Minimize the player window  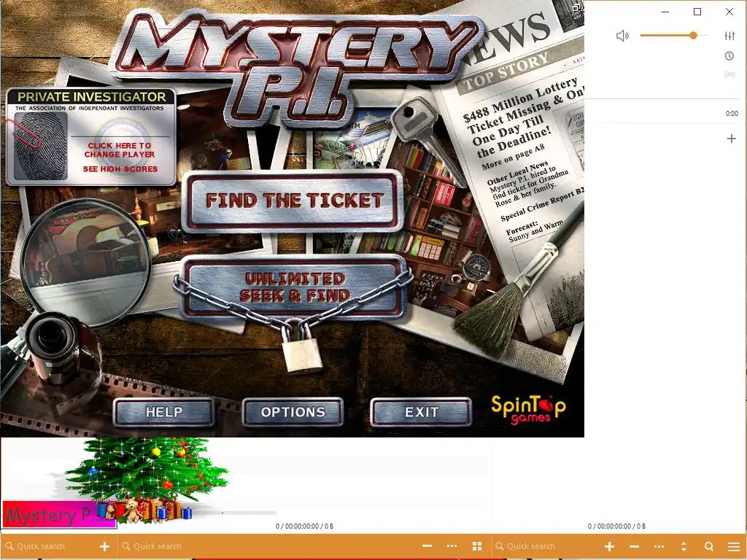(665, 12)
